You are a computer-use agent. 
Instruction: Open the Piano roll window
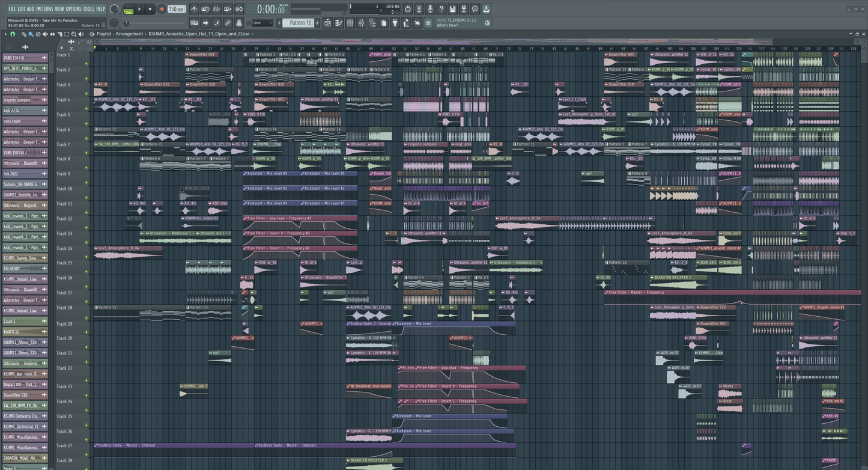339,23
